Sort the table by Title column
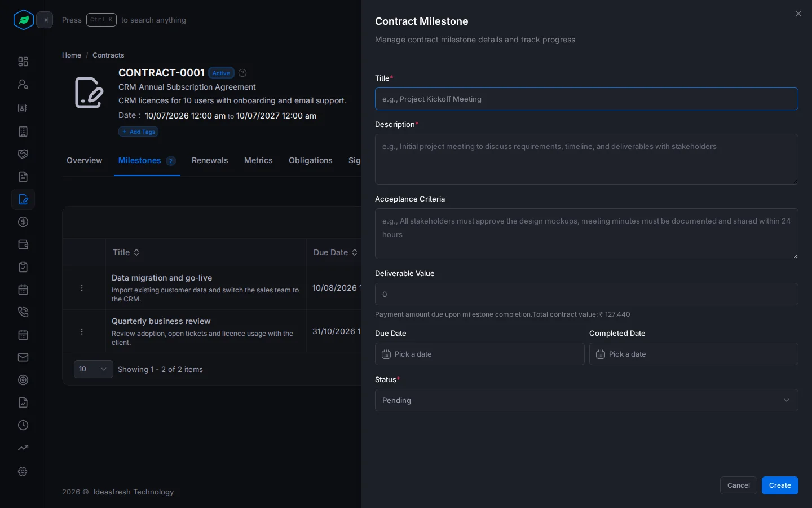 126,252
